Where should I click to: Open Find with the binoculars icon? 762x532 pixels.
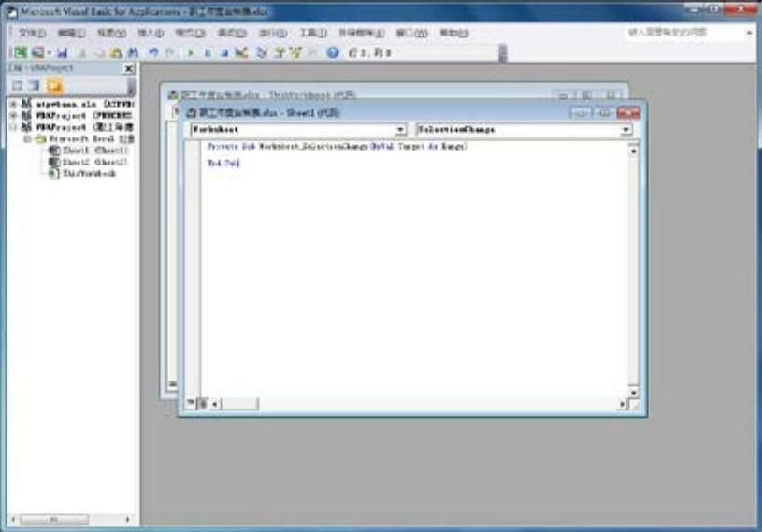(x=133, y=52)
